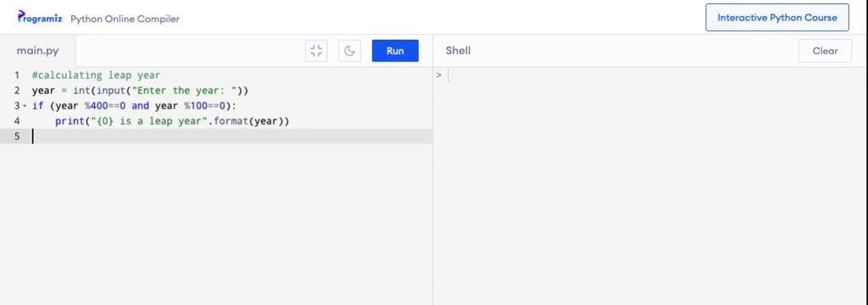The image size is (868, 305).
Task: Switch to dark mode with moon icon
Action: 349,51
